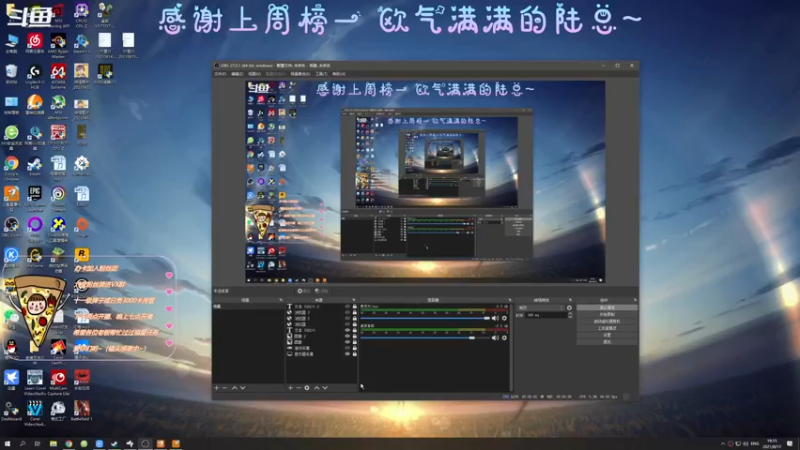Hide the 图像 2 source

347,336
